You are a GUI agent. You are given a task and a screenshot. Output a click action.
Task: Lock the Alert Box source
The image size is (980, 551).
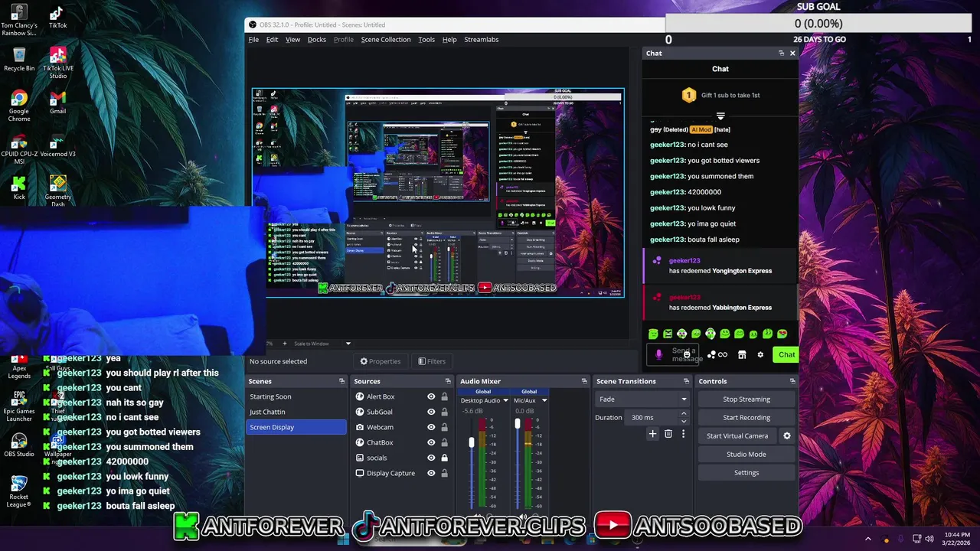tap(444, 396)
